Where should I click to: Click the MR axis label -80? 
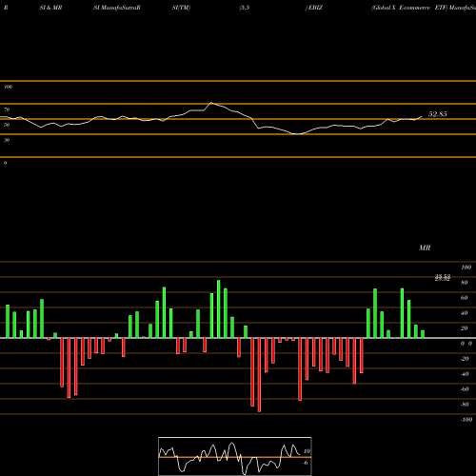tap(465, 405)
